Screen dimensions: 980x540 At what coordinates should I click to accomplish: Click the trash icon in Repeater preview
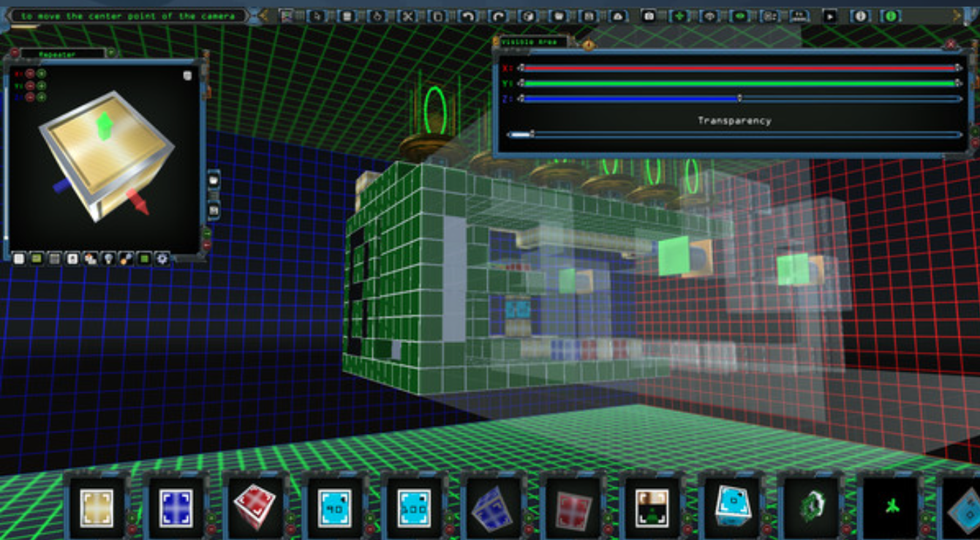[x=188, y=75]
